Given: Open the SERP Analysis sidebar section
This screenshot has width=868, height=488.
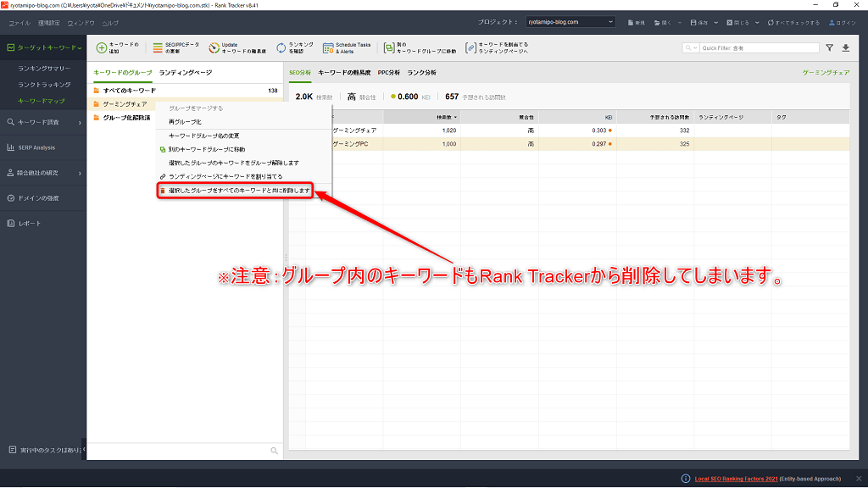Looking at the screenshot, I should 36,147.
